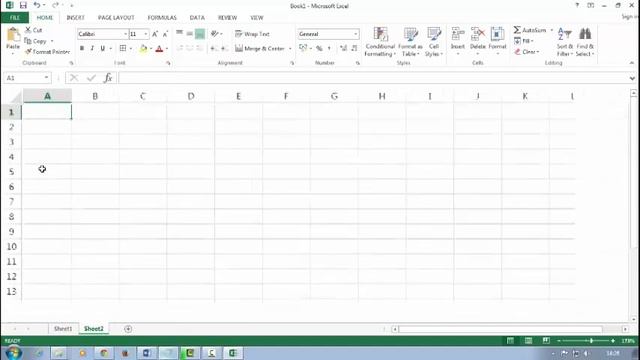This screenshot has height=360, width=640.
Task: Apply Accounting Number Format
Action: click(303, 49)
